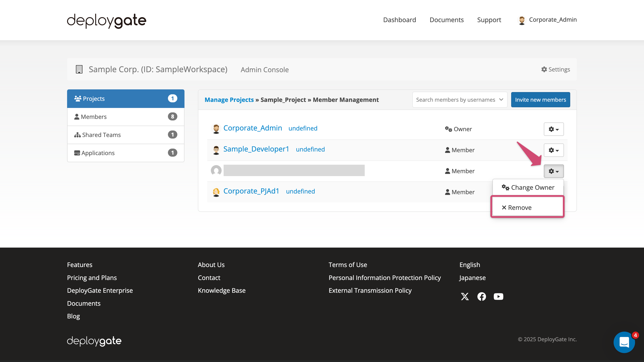Open the YouTube channel icon
The height and width of the screenshot is (362, 644).
pyautogui.click(x=498, y=297)
